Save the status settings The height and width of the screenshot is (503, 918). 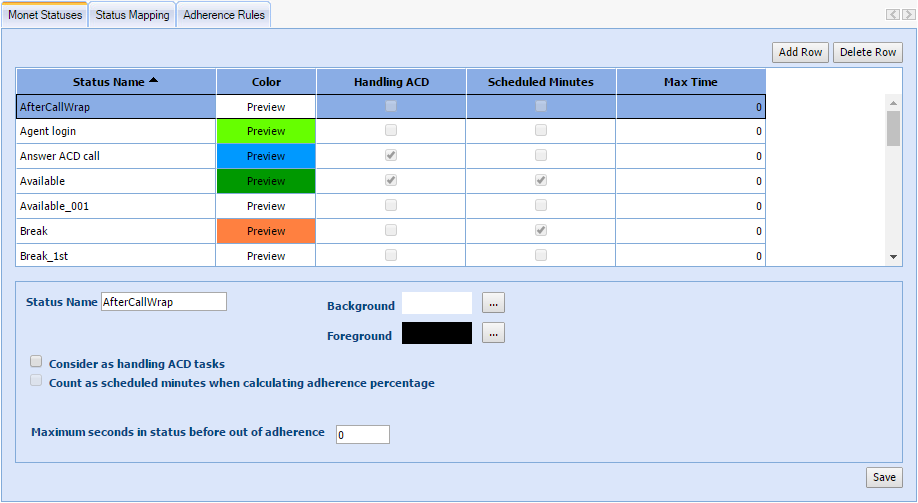tap(884, 477)
